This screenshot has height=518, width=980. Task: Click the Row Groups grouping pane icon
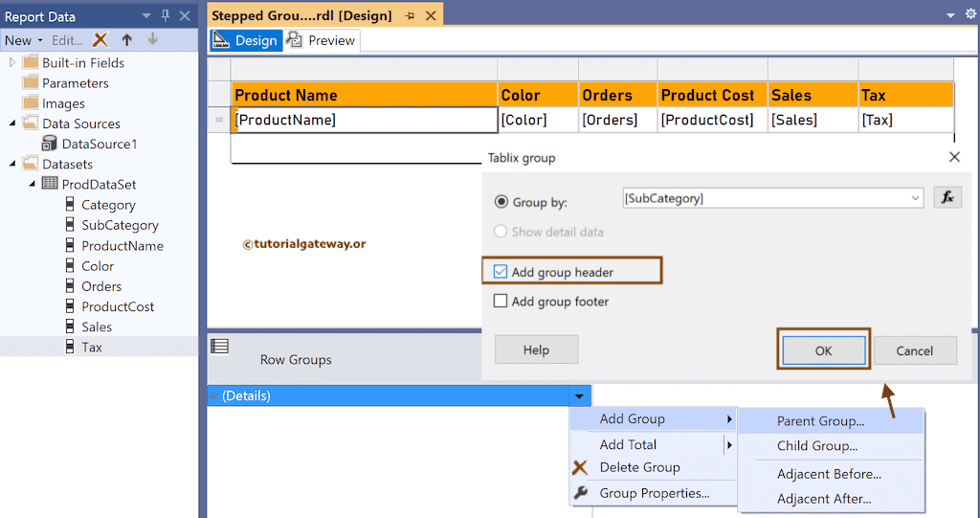[x=219, y=346]
